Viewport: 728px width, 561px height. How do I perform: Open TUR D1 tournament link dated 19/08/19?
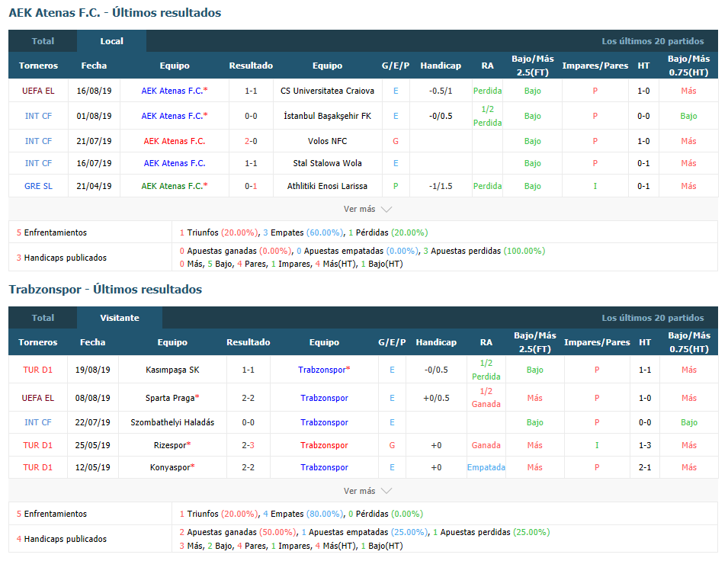pos(37,370)
